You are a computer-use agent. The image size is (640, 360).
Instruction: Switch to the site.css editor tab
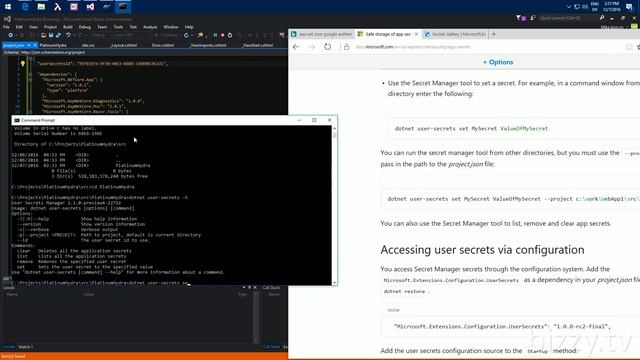tap(88, 45)
